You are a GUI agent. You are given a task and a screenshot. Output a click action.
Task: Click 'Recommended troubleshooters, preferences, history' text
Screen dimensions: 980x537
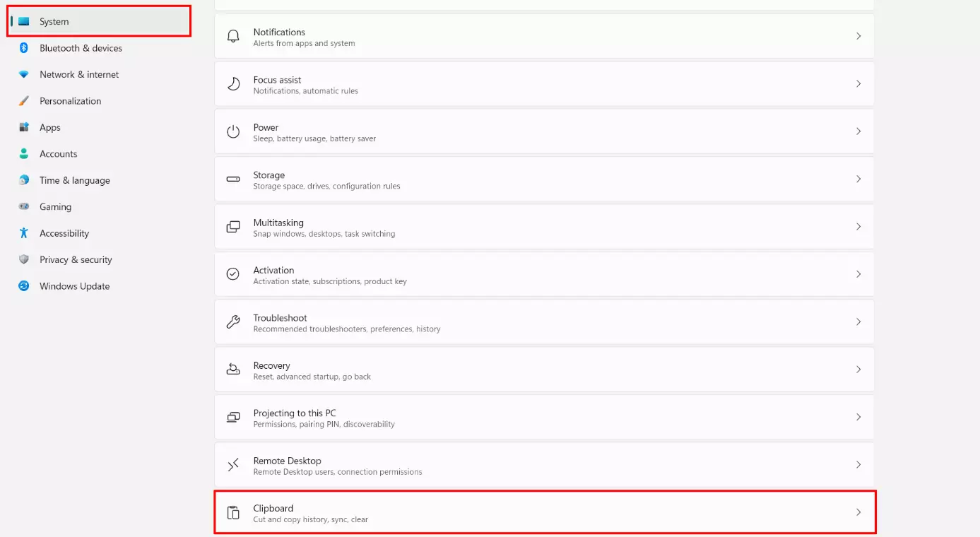[x=347, y=329]
